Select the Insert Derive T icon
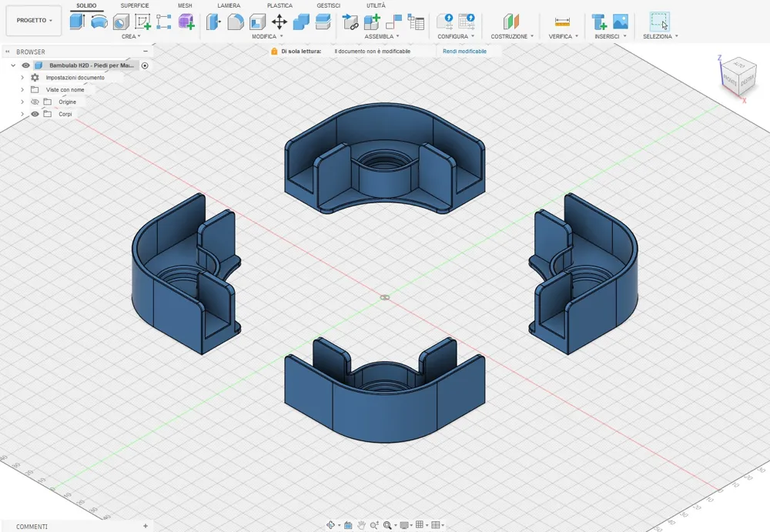 click(599, 22)
